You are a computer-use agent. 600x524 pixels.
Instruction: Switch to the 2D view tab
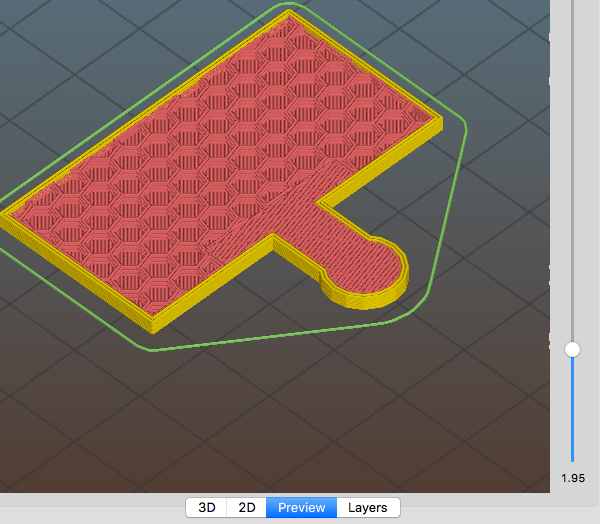[x=246, y=507]
